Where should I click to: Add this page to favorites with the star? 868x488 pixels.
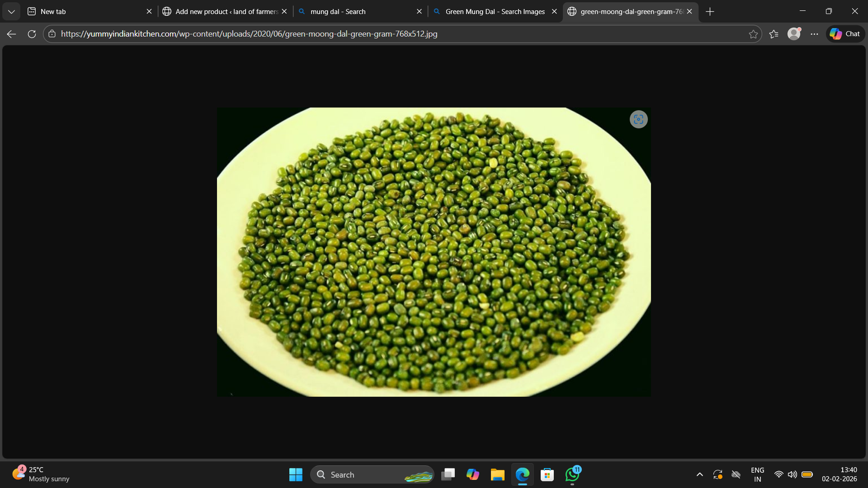click(x=753, y=34)
